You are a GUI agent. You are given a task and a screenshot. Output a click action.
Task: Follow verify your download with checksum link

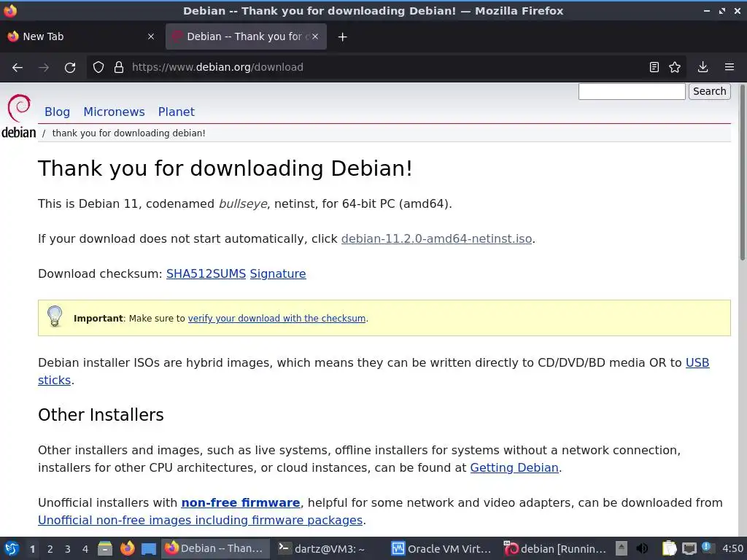[x=276, y=319]
